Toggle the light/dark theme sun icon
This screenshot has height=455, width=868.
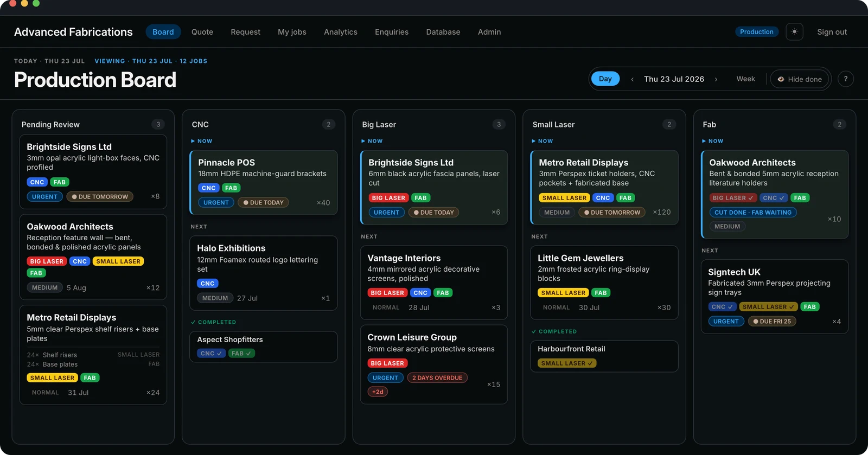tap(794, 32)
